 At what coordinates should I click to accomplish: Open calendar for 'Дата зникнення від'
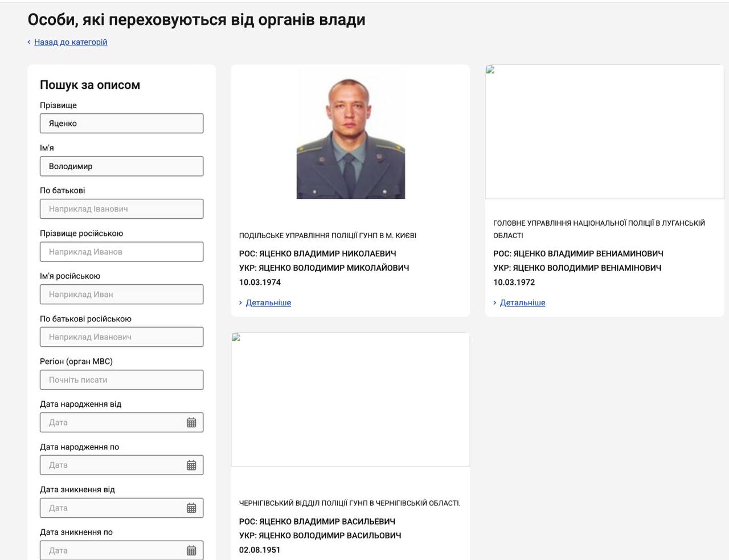coord(191,508)
